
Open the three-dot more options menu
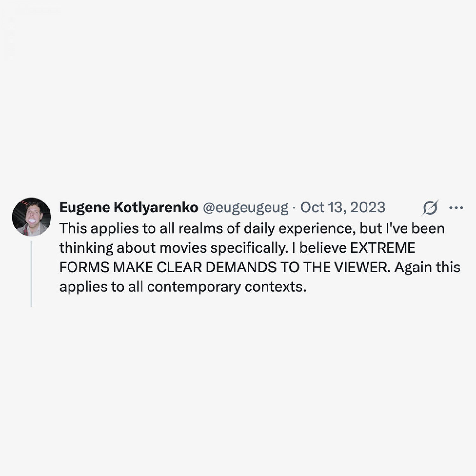click(x=456, y=208)
